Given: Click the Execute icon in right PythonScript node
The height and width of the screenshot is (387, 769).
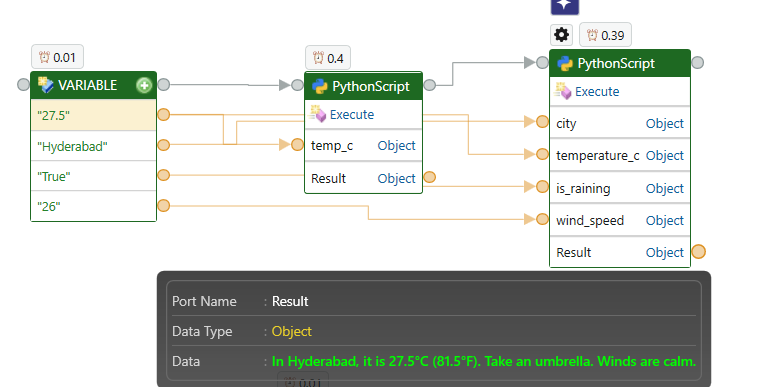Looking at the screenshot, I should (563, 91).
